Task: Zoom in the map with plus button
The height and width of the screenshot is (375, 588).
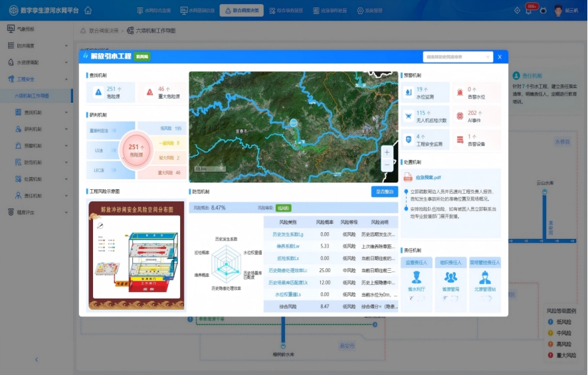Action: pos(387,152)
